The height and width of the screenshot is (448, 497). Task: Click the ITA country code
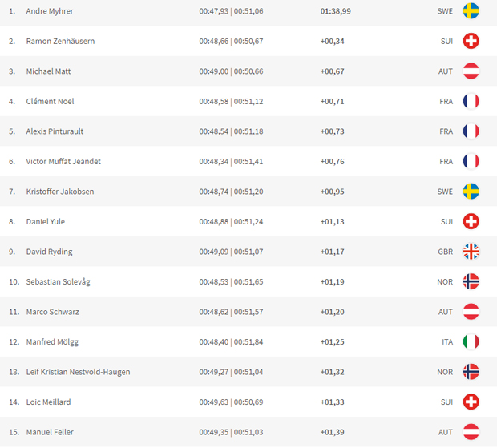pyautogui.click(x=447, y=342)
